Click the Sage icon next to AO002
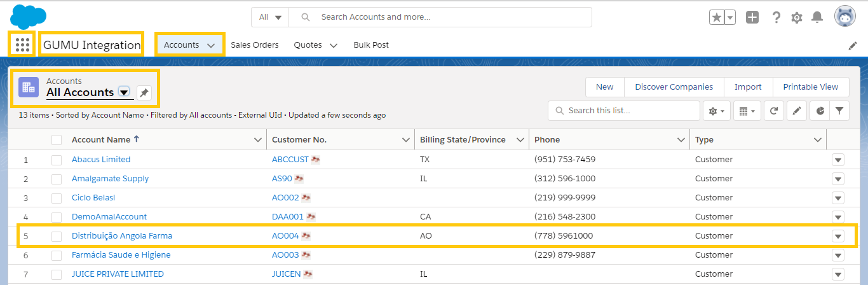 [x=306, y=198]
